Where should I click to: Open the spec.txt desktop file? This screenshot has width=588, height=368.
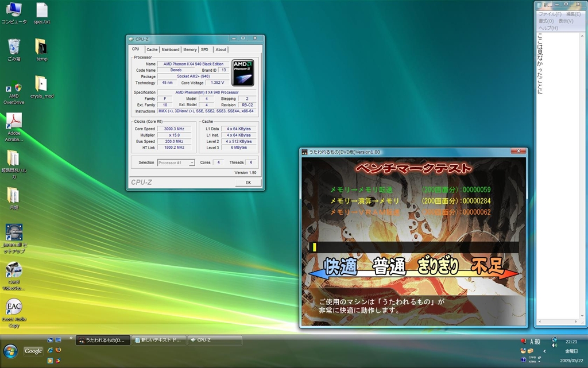(41, 10)
